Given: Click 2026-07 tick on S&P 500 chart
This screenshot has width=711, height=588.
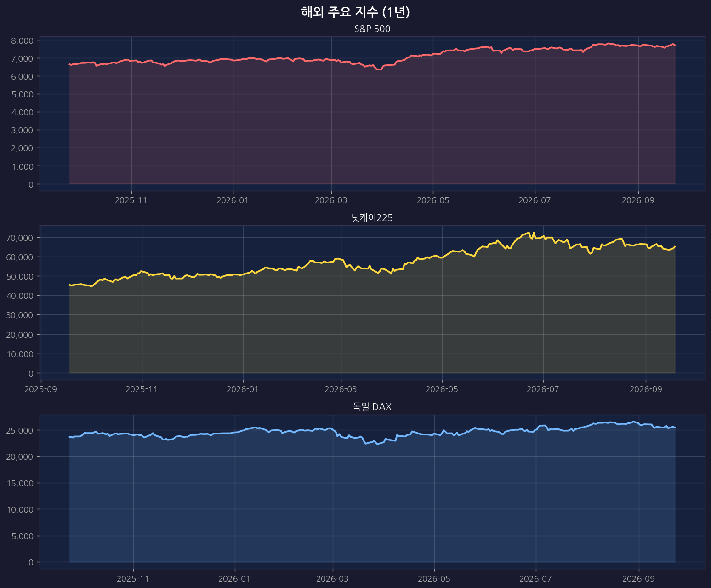Looking at the screenshot, I should point(535,200).
